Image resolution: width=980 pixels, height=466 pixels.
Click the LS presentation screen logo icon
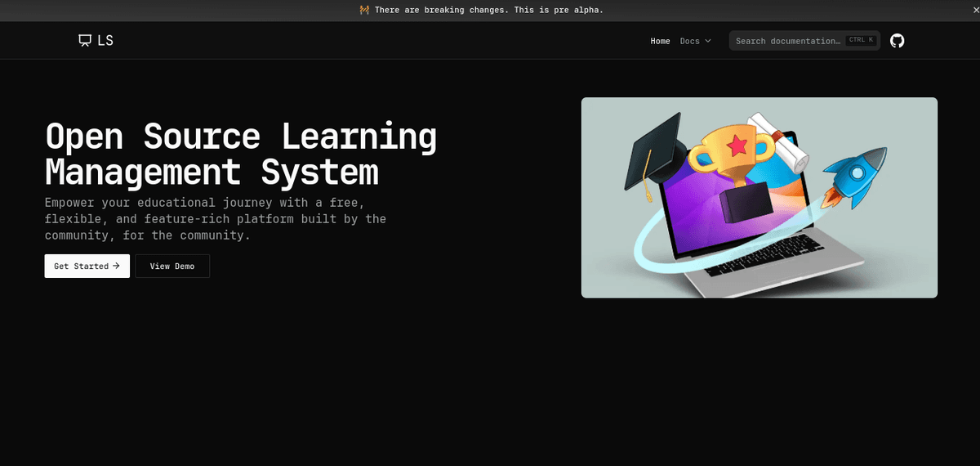click(85, 41)
